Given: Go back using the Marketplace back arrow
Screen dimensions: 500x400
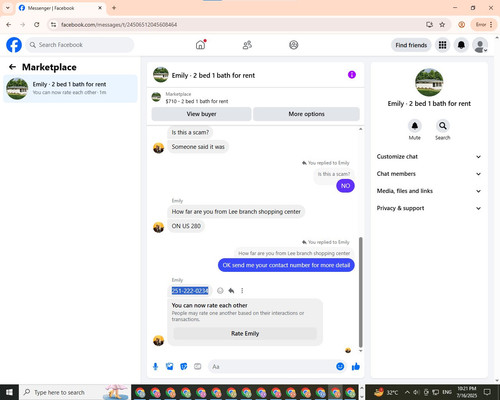Looking at the screenshot, I should click(12, 67).
